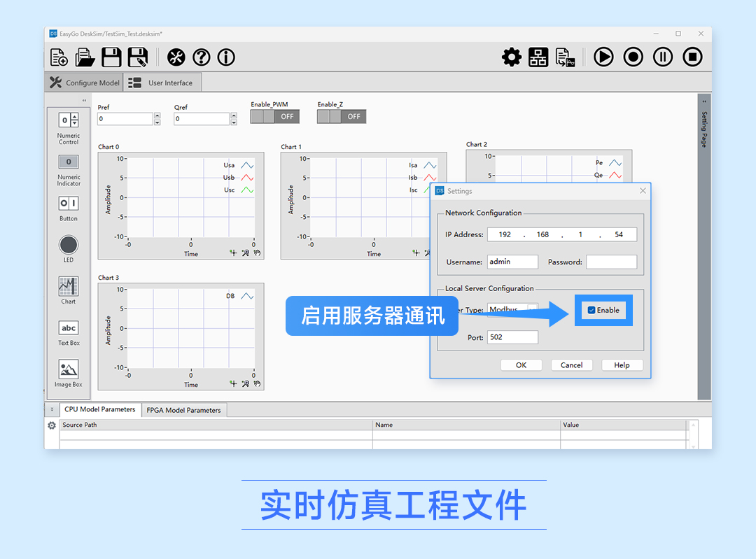
Task: Click the gear icon beside Source Path
Action: pyautogui.click(x=52, y=425)
